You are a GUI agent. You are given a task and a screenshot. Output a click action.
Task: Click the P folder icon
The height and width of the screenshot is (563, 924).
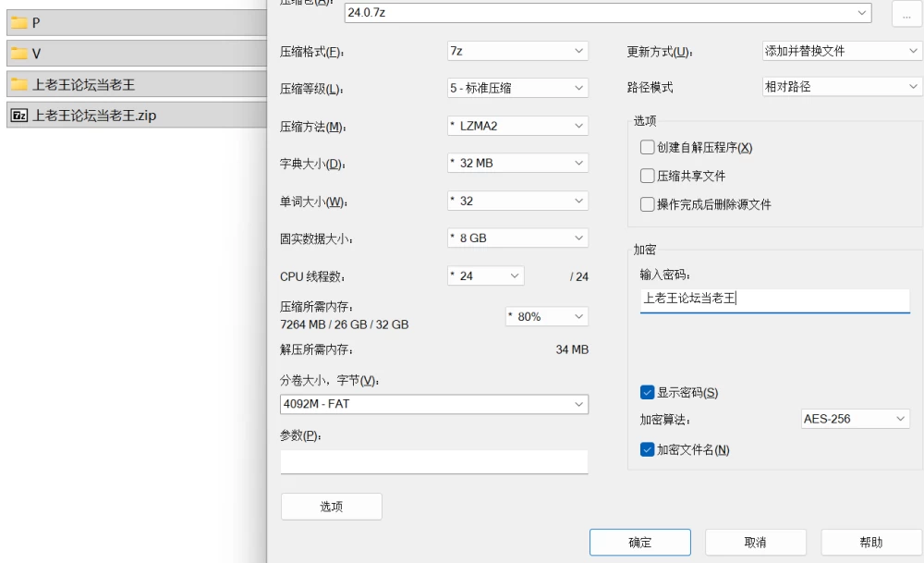click(x=19, y=23)
